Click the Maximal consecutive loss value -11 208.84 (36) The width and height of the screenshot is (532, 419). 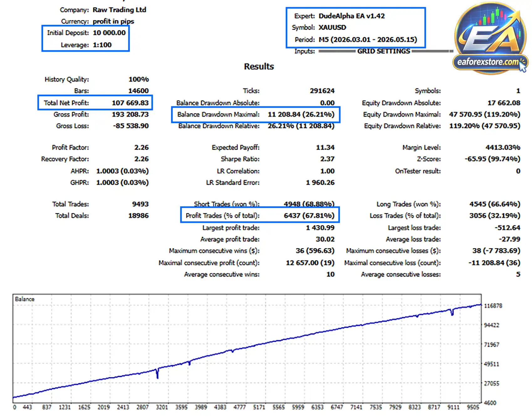coord(494,263)
